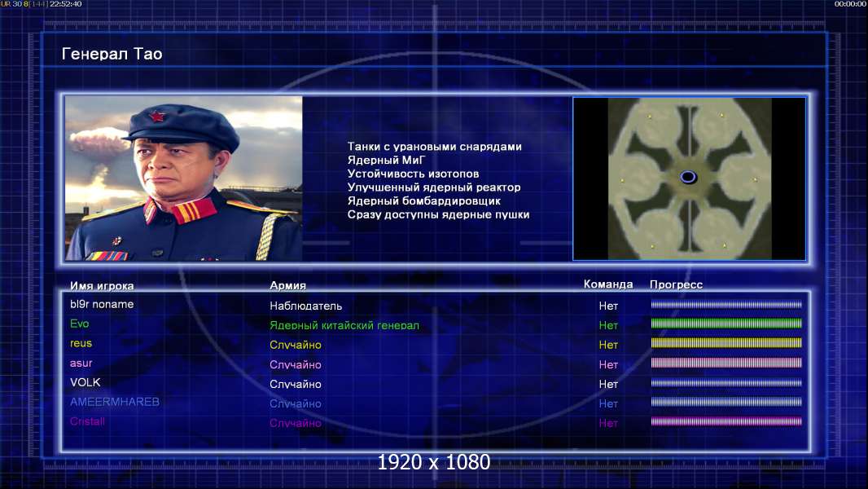Select player name 'reus'

pos(81,343)
